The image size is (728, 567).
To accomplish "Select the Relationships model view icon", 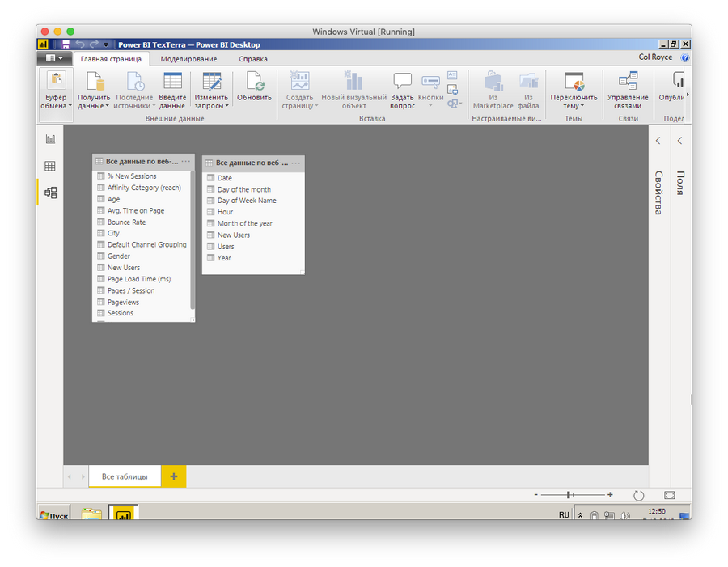I will pyautogui.click(x=50, y=193).
